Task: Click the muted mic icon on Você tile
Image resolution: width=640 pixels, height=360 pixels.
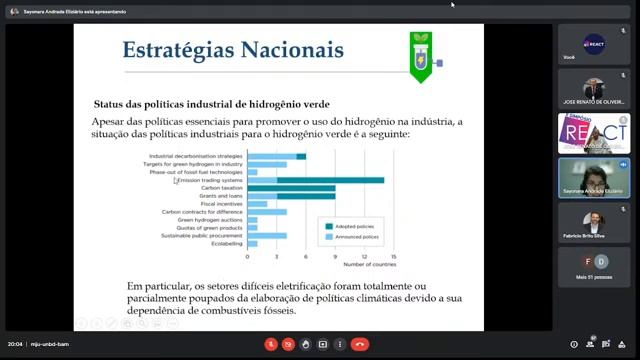Action: click(x=623, y=31)
